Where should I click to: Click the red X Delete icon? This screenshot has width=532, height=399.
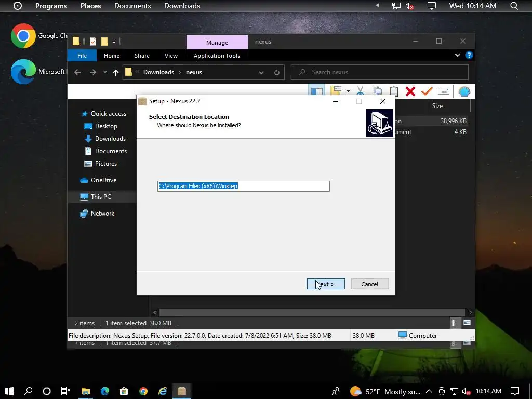click(410, 91)
